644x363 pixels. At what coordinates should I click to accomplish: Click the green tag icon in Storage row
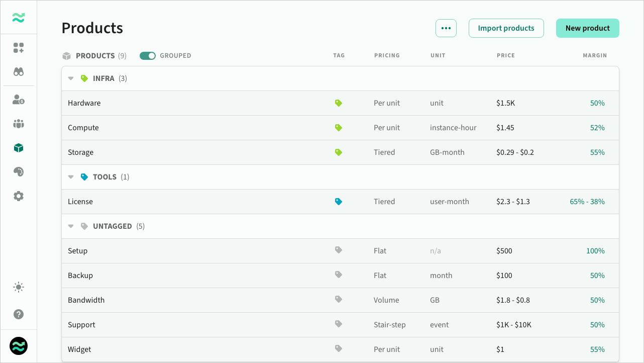339,152
